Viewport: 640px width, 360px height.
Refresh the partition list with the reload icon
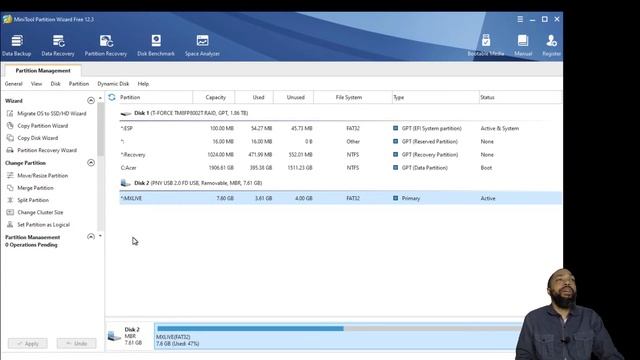point(112,97)
